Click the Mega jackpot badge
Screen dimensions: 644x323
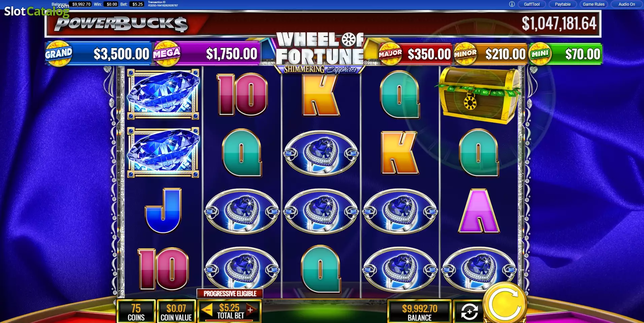[167, 54]
